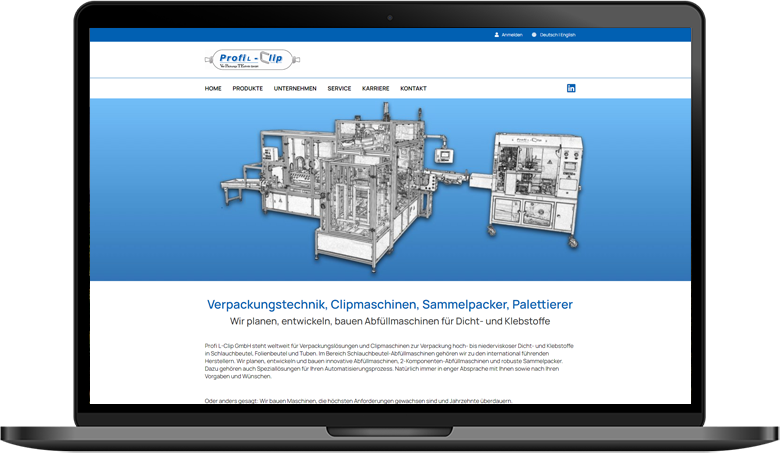The width and height of the screenshot is (780, 463).
Task: Click the LinkedIn icon in the navigation bar
Action: 571,88
